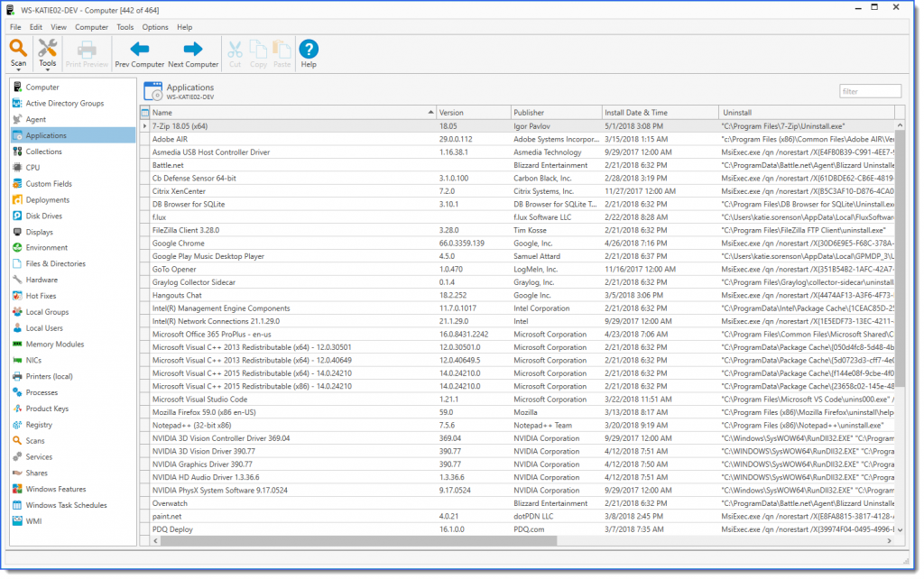Click the Help question mark icon
Image resolution: width=924 pixels, height=579 pixels.
pyautogui.click(x=309, y=49)
